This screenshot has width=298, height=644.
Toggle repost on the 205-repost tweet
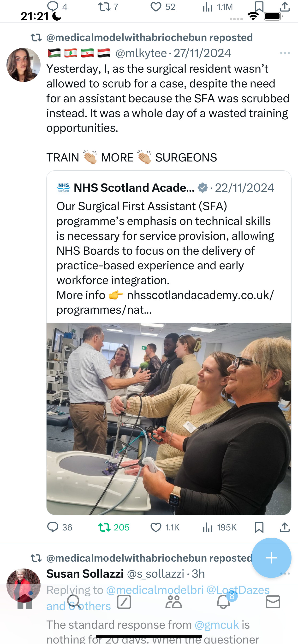pos(114,528)
